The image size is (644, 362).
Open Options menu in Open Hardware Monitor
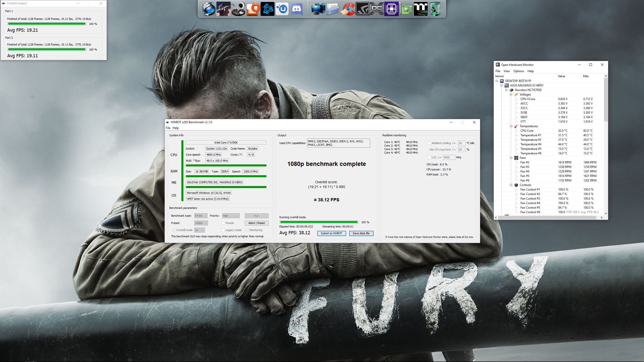(x=519, y=71)
